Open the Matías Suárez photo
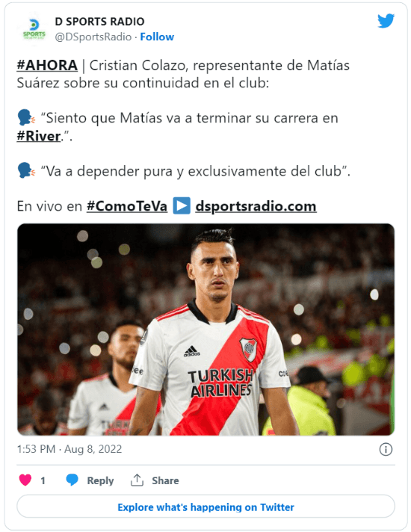The image size is (411, 532). pyautogui.click(x=205, y=330)
